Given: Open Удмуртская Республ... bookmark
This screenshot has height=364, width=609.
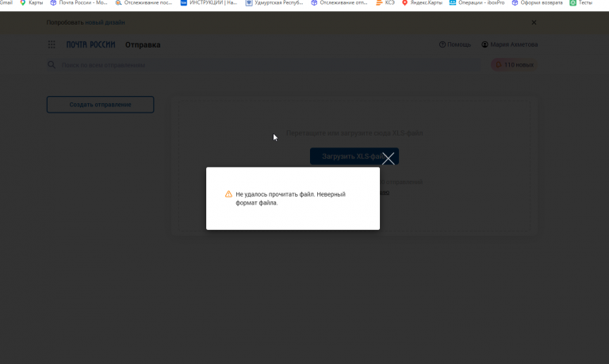Looking at the screenshot, I should tap(274, 2).
